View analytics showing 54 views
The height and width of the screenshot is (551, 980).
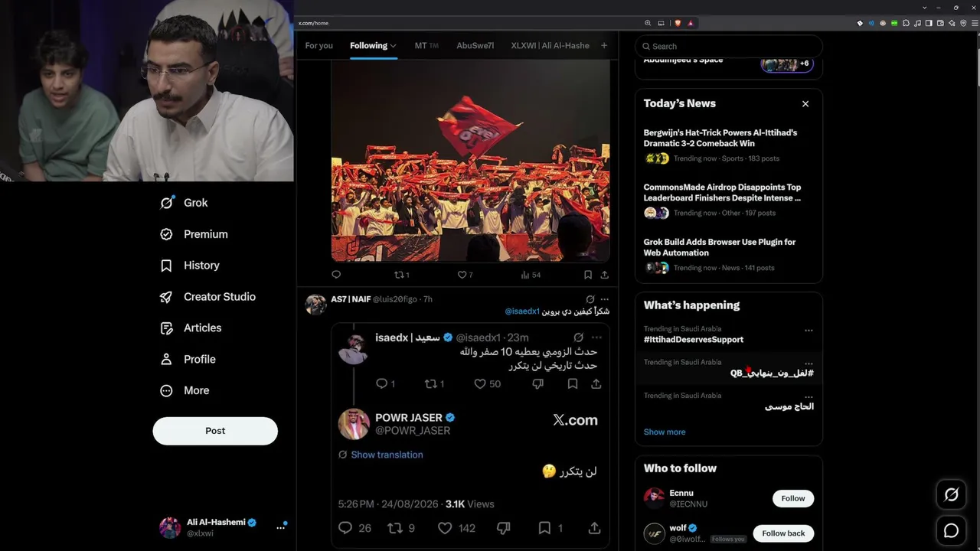click(x=531, y=275)
